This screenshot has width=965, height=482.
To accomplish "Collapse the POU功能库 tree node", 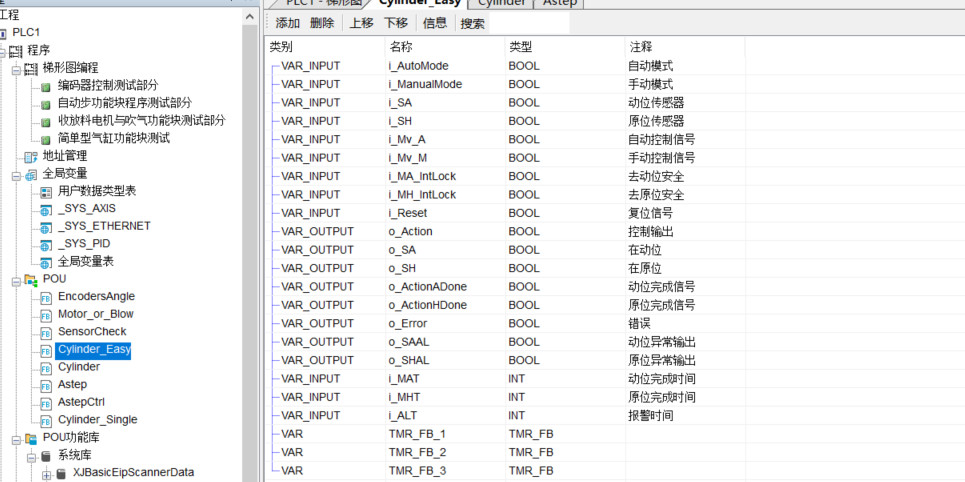I will click(16, 438).
